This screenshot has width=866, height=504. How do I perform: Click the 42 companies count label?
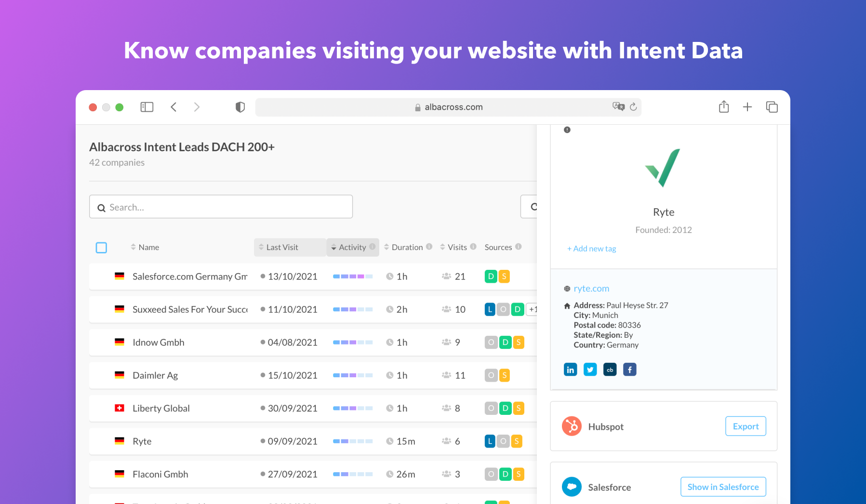(x=117, y=162)
